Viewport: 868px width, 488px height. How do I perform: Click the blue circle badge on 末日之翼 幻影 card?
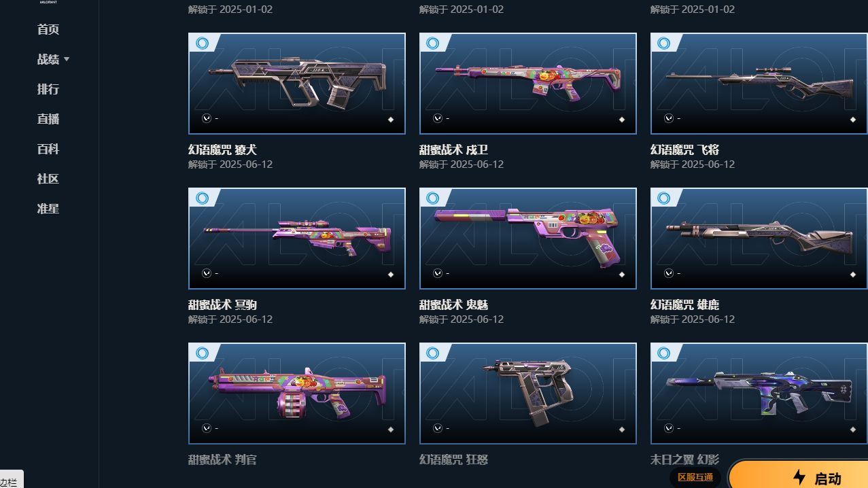click(664, 353)
